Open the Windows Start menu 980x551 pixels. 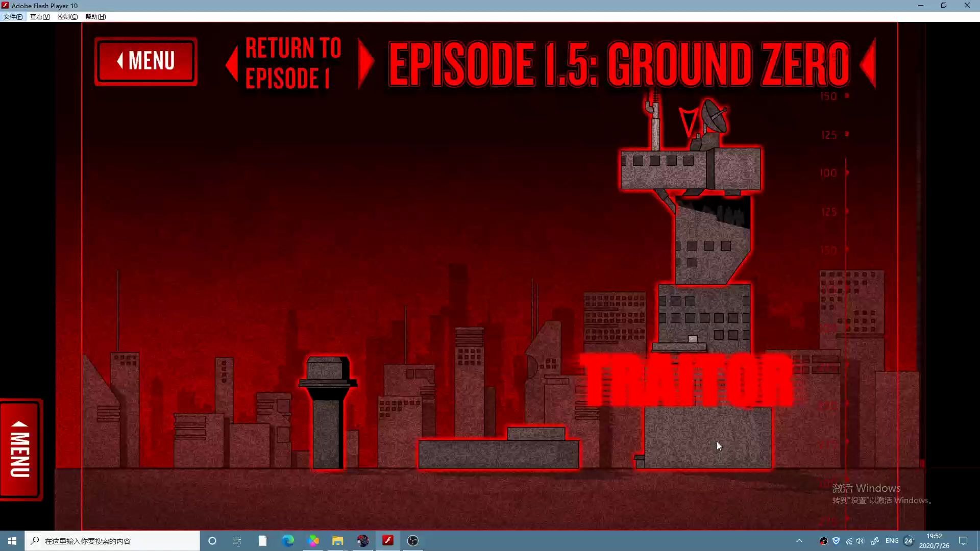(12, 541)
